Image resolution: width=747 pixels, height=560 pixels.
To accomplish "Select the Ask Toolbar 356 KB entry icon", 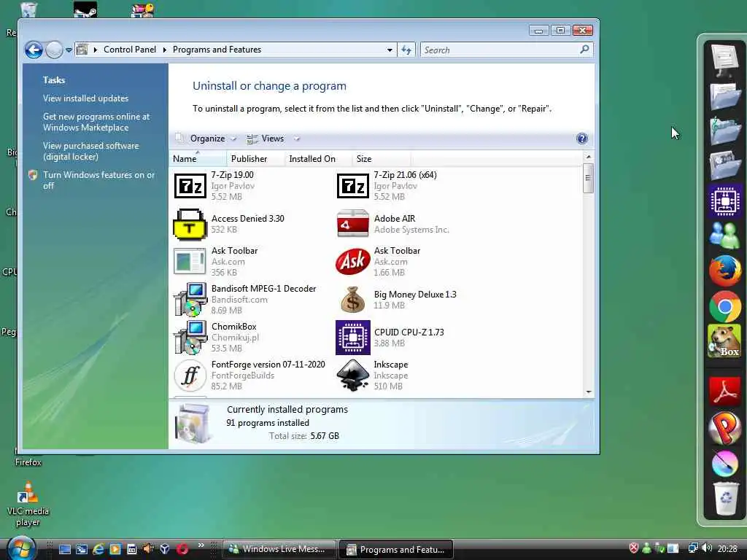I will tap(190, 262).
